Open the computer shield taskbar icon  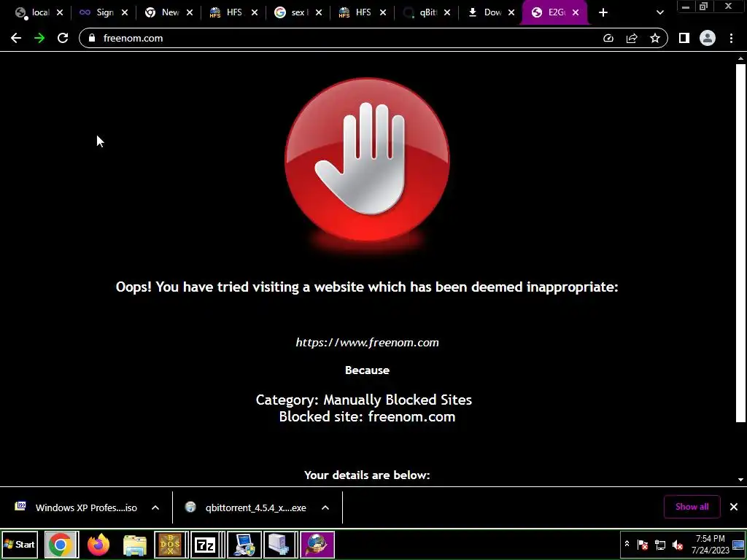[x=244, y=545]
